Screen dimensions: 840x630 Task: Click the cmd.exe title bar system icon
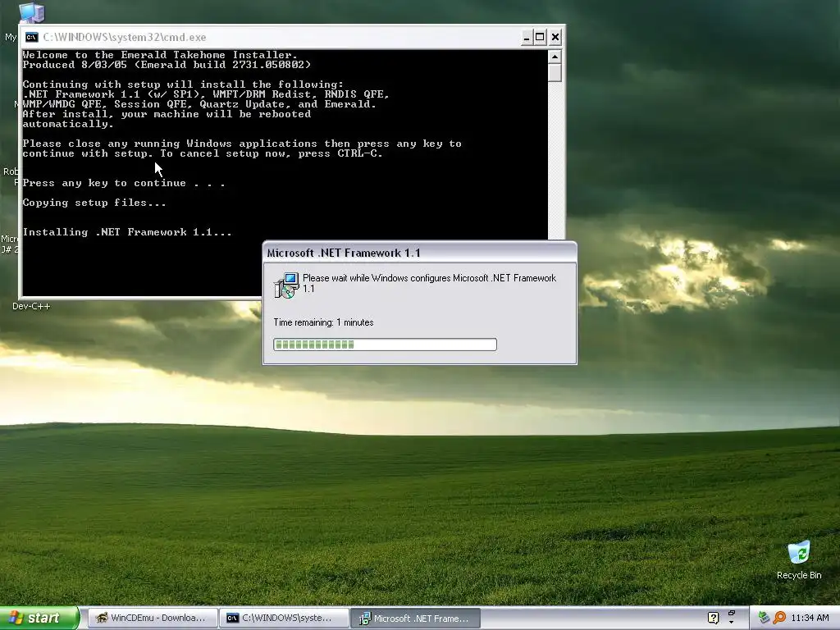coord(32,37)
